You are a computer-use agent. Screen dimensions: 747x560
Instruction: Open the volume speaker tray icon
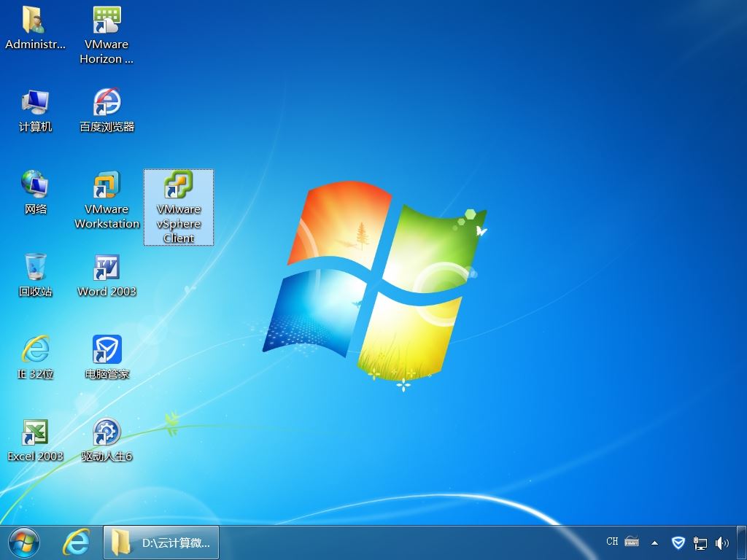point(722,542)
